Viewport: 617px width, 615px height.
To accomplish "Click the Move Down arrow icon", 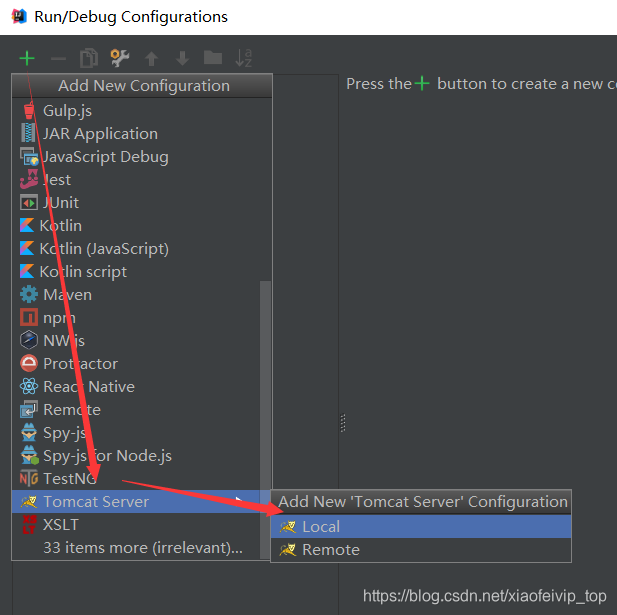I will tap(182, 59).
